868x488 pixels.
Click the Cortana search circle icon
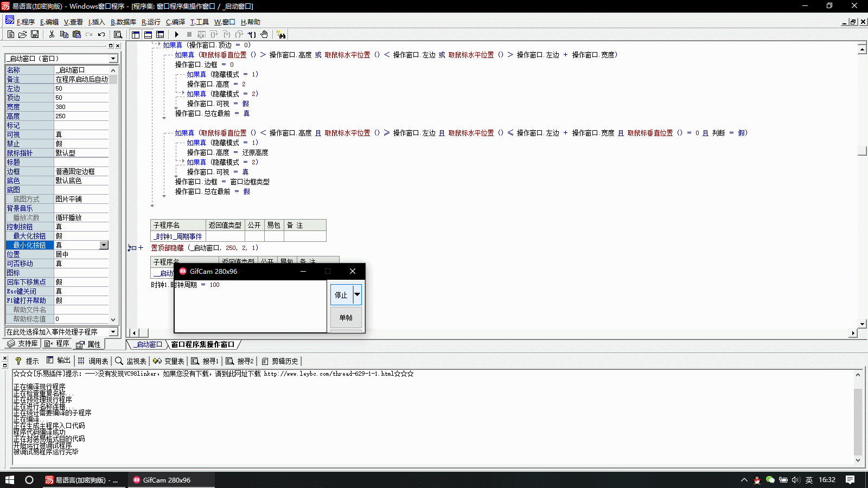tap(29, 480)
